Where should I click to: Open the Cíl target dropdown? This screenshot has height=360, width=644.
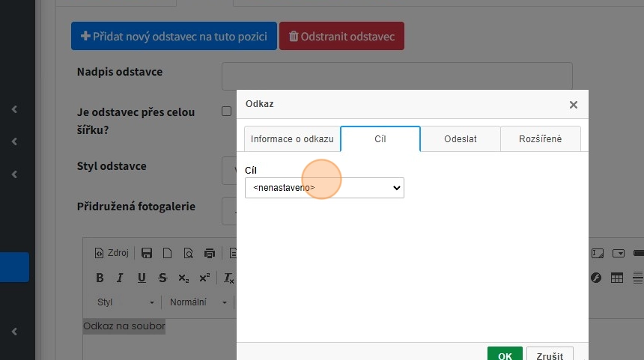click(x=324, y=188)
